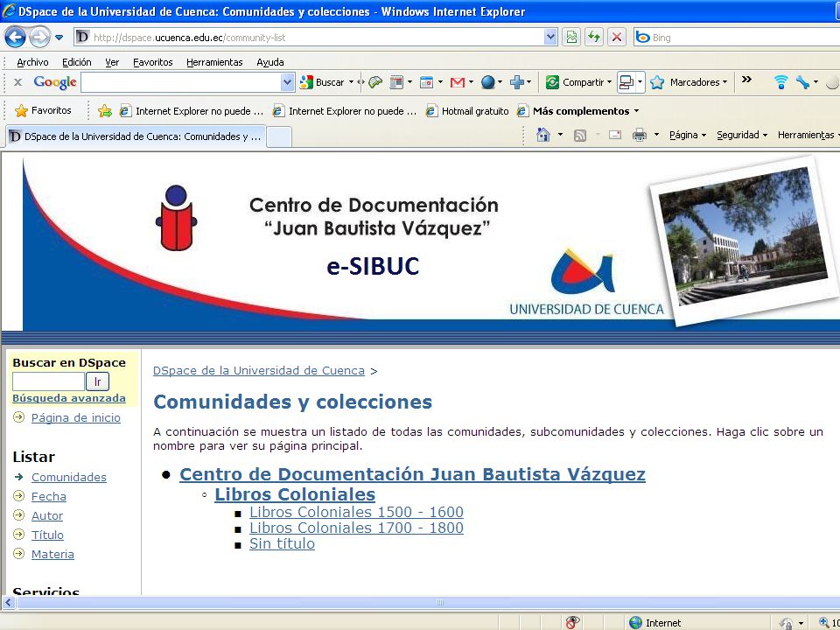Expand the address bar history dropdown
Image resolution: width=840 pixels, height=630 pixels.
click(x=550, y=38)
